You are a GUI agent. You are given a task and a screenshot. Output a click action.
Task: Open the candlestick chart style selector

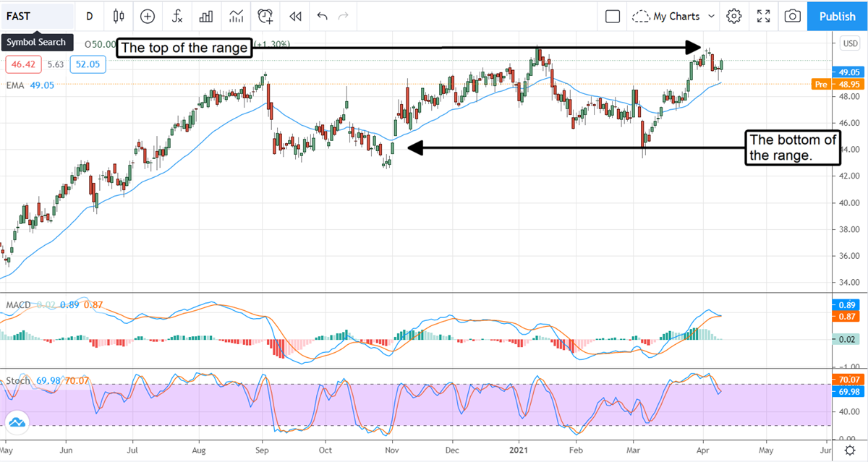(x=119, y=16)
